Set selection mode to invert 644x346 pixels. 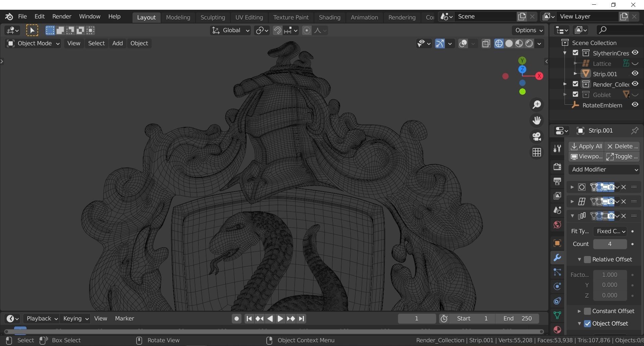click(x=80, y=31)
